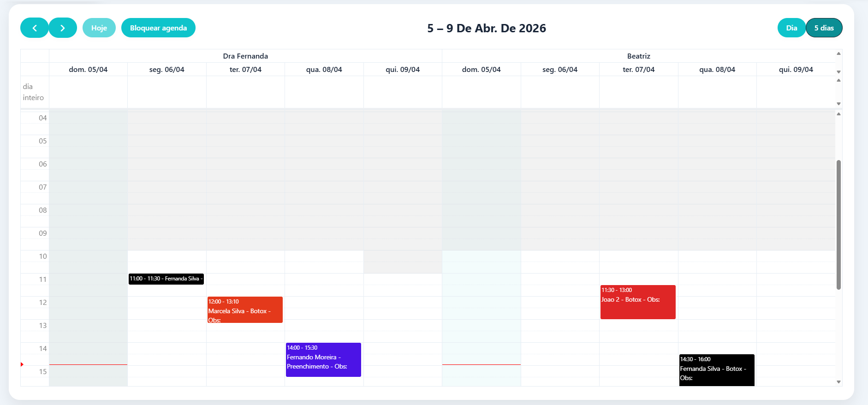Open Fernando Moreira Preenchimento appointment
868x405 pixels.
[323, 360]
